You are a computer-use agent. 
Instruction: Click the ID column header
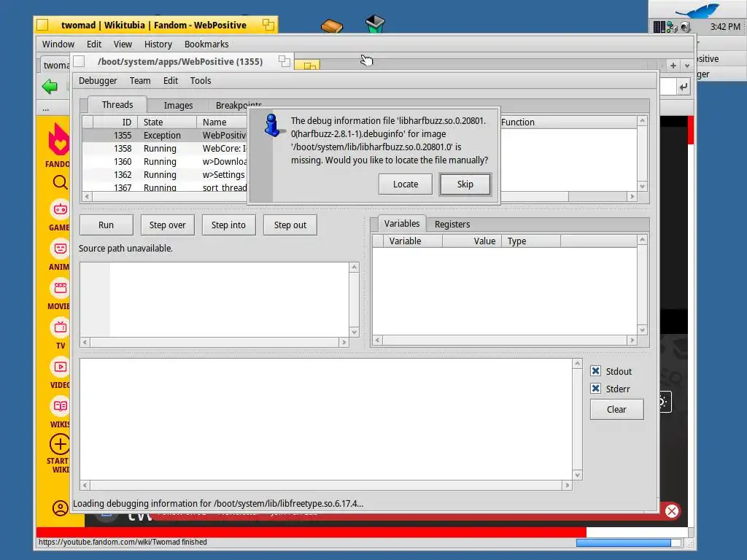tap(115, 122)
